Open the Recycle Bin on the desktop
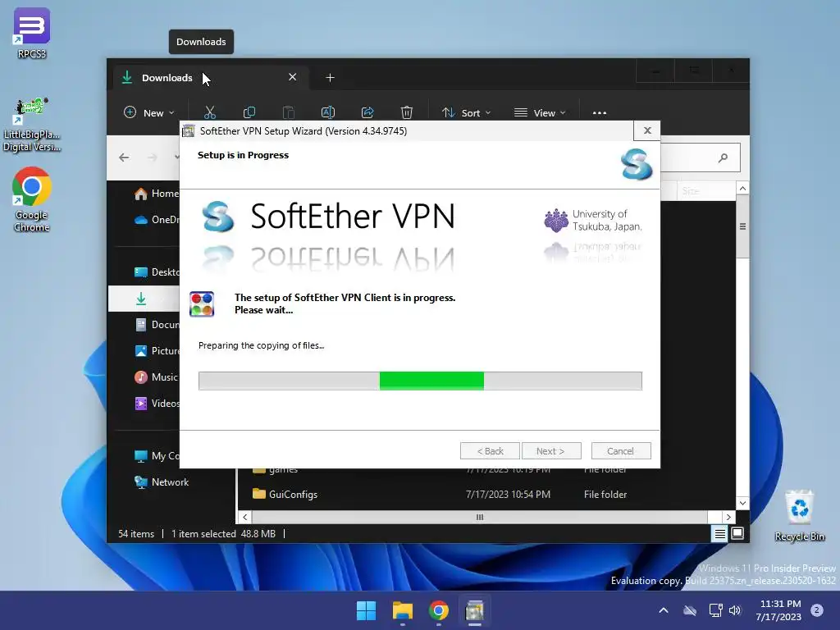The image size is (840, 630). click(x=799, y=515)
